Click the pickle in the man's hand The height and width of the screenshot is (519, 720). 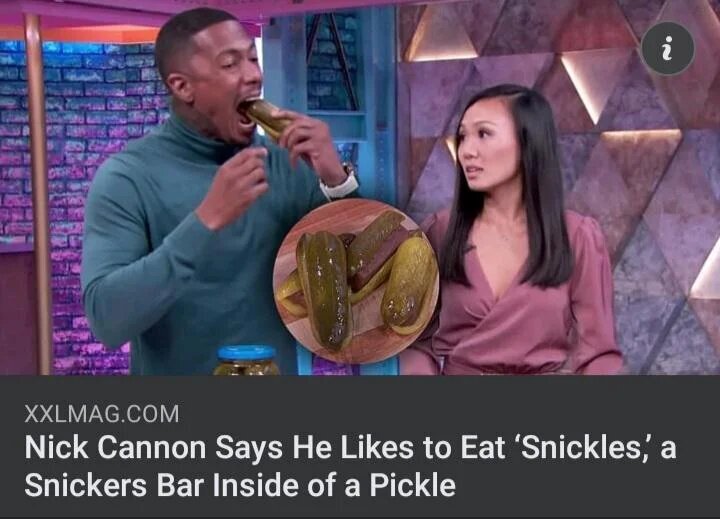(271, 118)
